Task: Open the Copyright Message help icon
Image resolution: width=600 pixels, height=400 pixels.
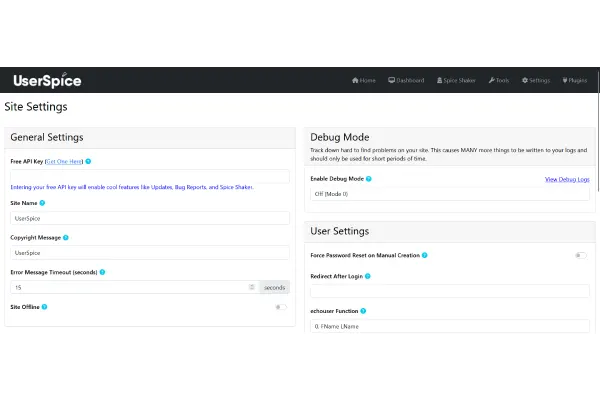Action: 67,237
